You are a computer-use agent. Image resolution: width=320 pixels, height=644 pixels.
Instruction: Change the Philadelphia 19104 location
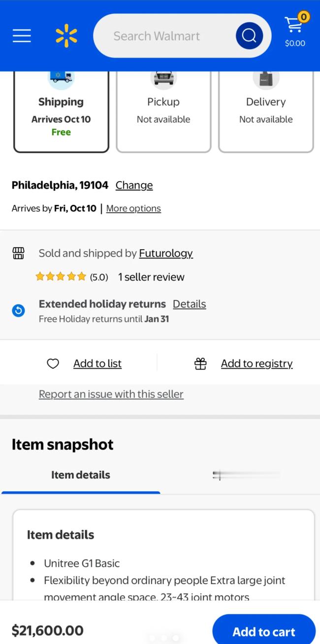pos(134,185)
